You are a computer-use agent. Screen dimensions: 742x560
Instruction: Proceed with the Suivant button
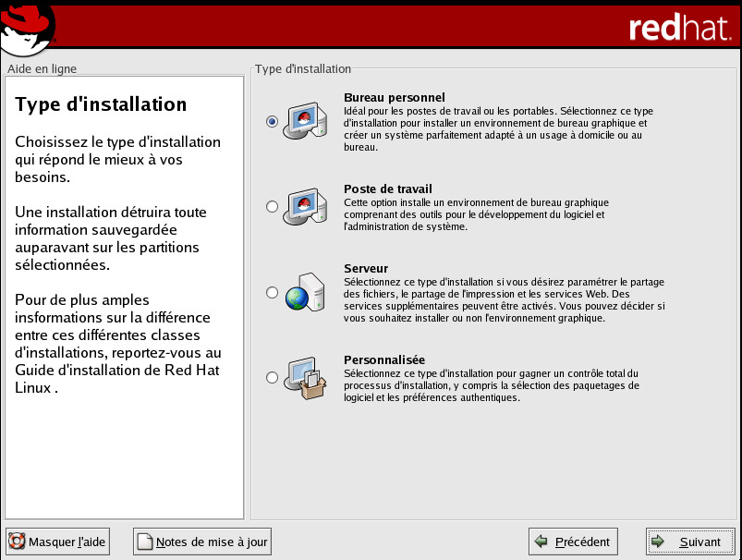pyautogui.click(x=690, y=542)
